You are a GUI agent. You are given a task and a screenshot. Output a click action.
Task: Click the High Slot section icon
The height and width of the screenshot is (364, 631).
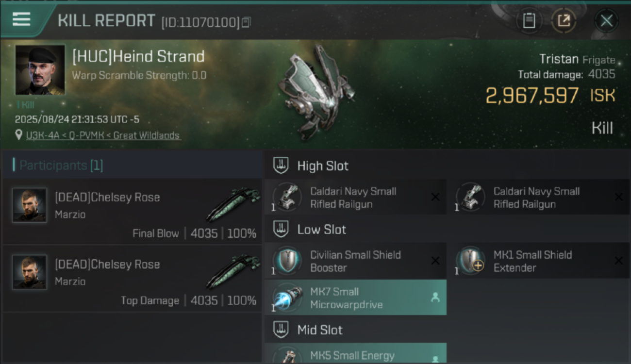[281, 165]
